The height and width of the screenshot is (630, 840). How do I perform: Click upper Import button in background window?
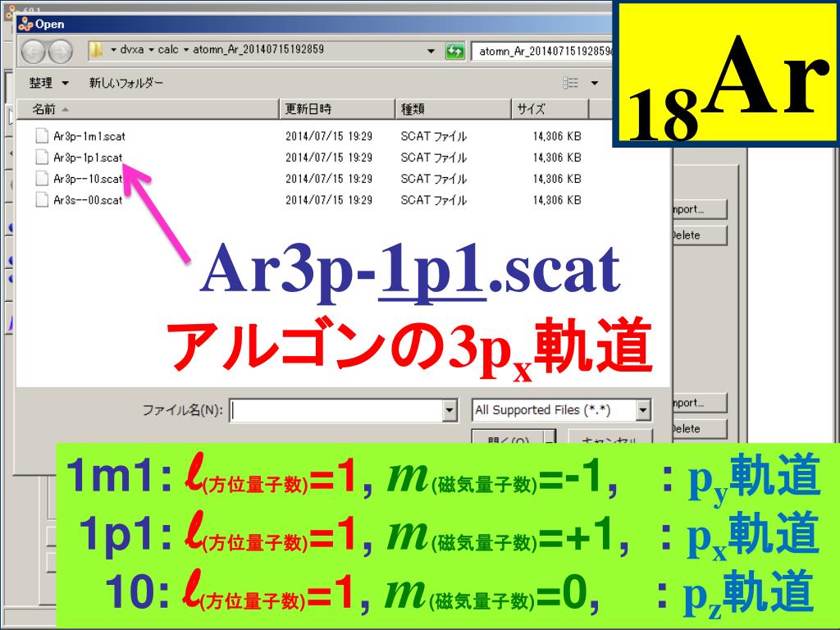(699, 209)
